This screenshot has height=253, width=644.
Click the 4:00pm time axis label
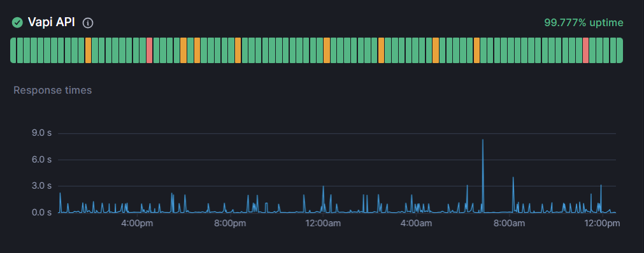pyautogui.click(x=138, y=224)
